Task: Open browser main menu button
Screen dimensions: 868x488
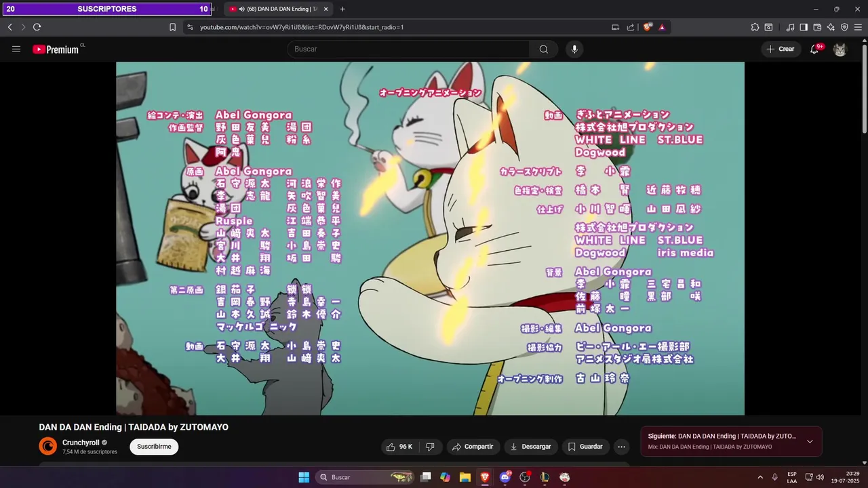Action: click(859, 27)
